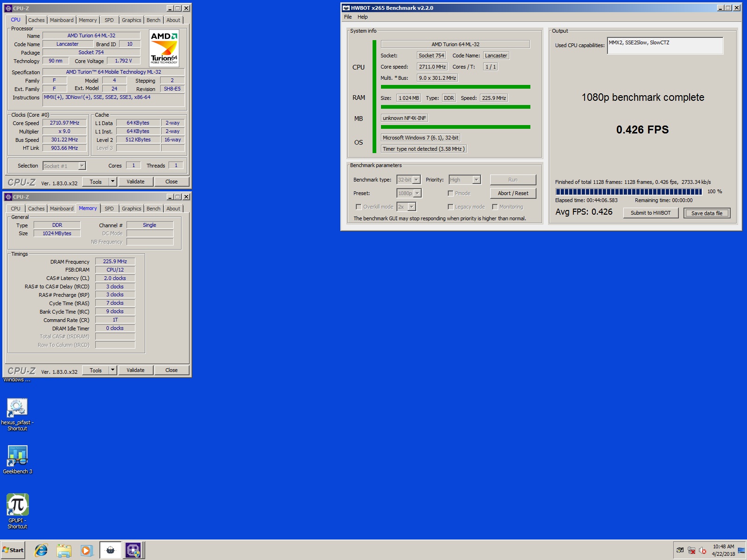The height and width of the screenshot is (560, 747).
Task: Minimize the HWBOT x265 Benchmark window
Action: click(x=720, y=8)
